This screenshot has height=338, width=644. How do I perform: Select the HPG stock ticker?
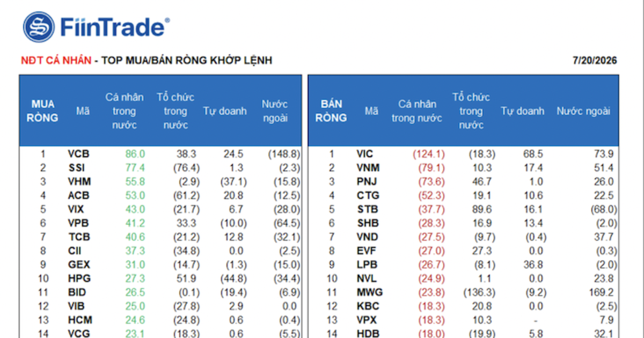(79, 278)
